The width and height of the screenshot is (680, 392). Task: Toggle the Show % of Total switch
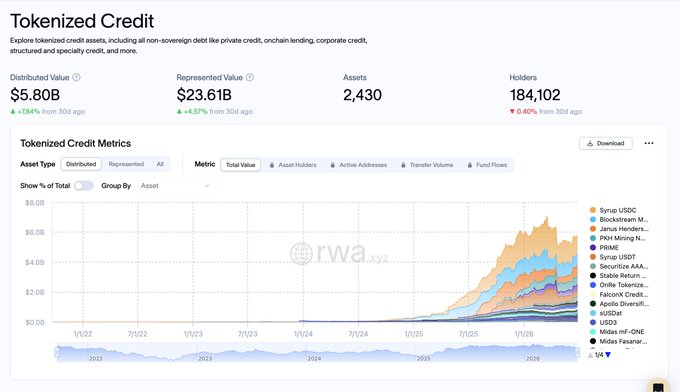(x=83, y=186)
